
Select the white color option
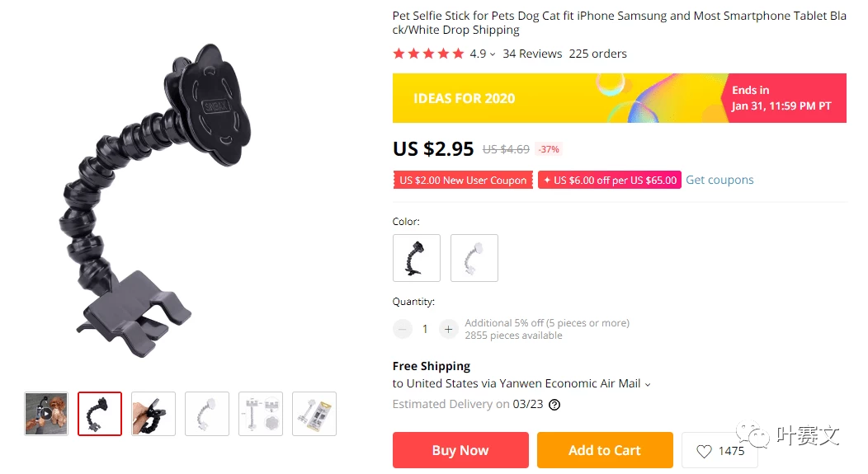474,258
